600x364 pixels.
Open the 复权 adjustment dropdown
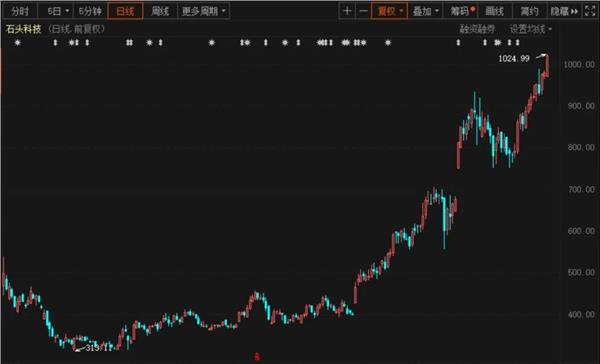tap(390, 11)
